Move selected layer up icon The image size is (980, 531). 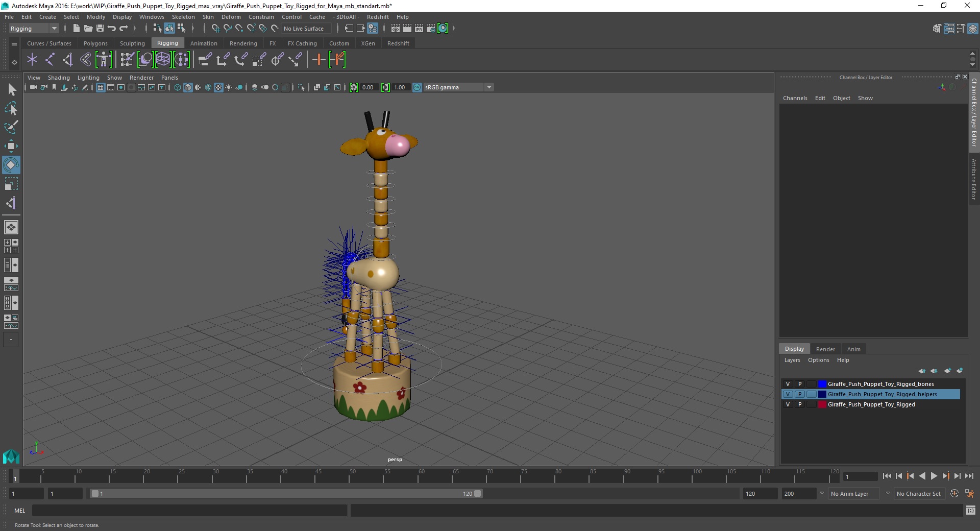click(x=922, y=371)
